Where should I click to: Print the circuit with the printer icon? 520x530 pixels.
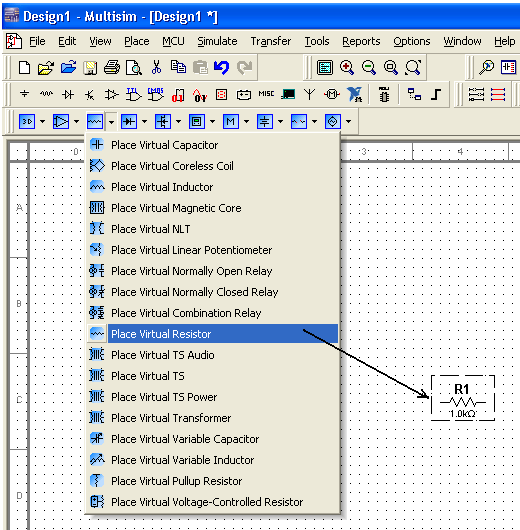112,68
